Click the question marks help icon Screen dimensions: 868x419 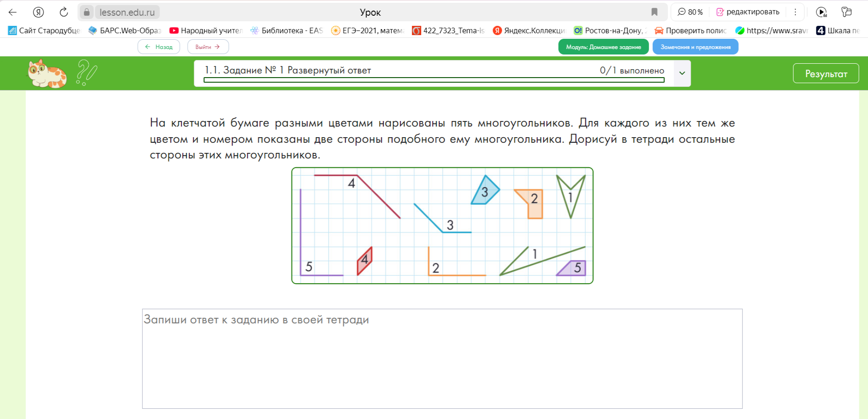[x=86, y=73]
